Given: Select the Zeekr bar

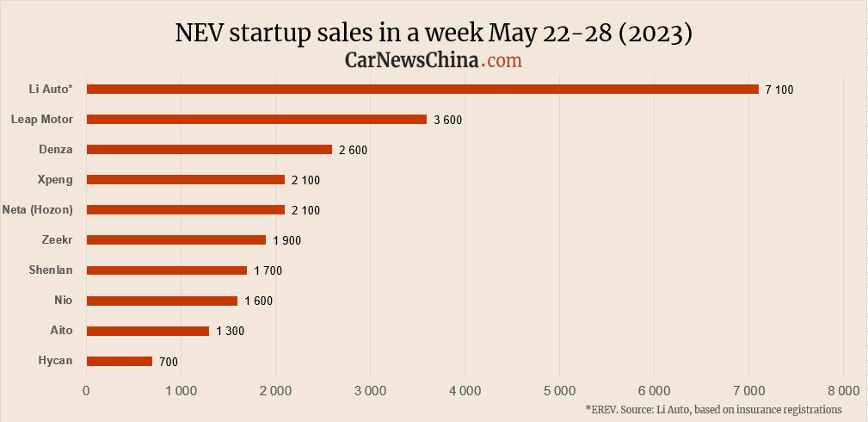Looking at the screenshot, I should 176,240.
